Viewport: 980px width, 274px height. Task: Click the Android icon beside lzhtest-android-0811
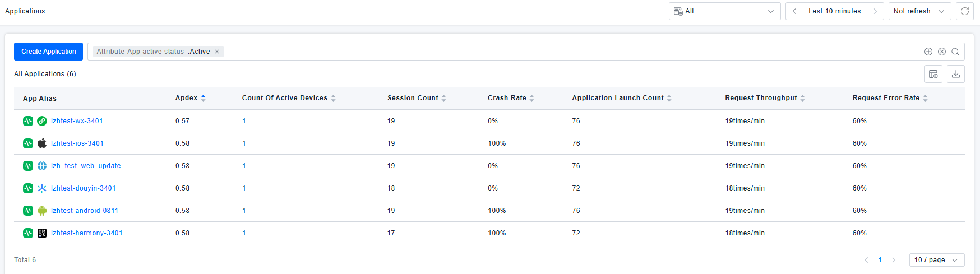[x=42, y=211]
